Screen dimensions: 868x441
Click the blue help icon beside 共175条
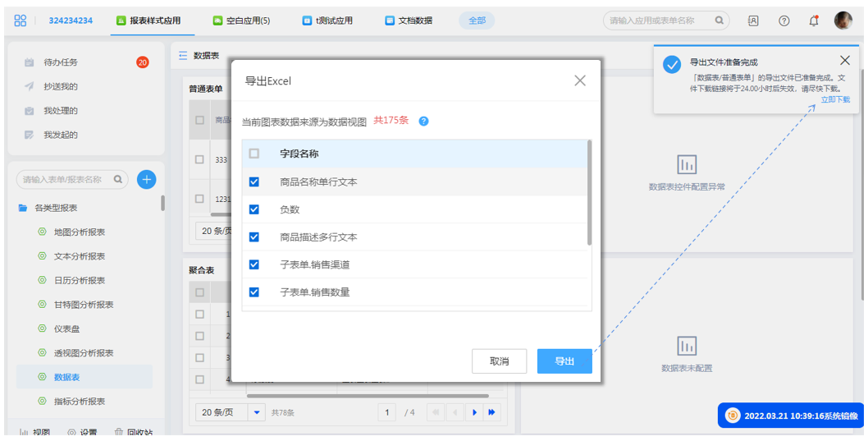(424, 121)
